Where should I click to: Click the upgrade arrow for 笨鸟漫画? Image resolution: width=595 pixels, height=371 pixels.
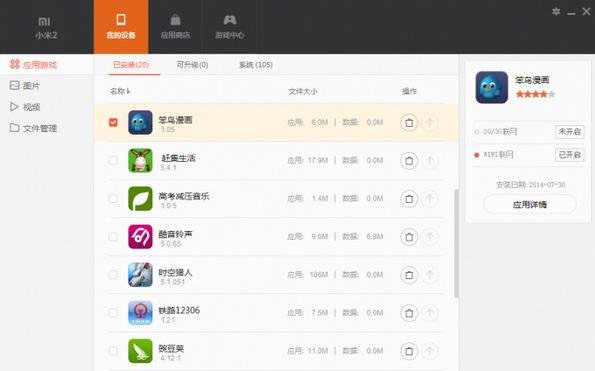430,123
